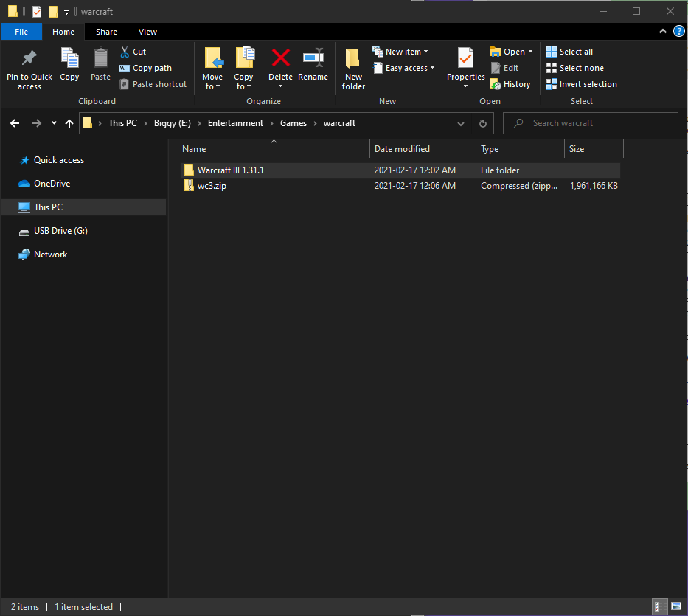Create a New folder from ribbon
Image resolution: width=688 pixels, height=616 pixels.
353,69
